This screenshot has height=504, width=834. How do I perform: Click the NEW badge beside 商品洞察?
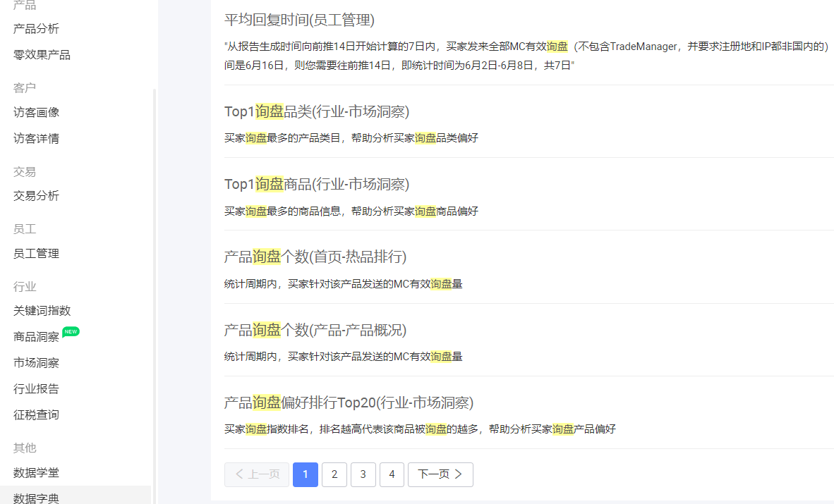tap(71, 331)
